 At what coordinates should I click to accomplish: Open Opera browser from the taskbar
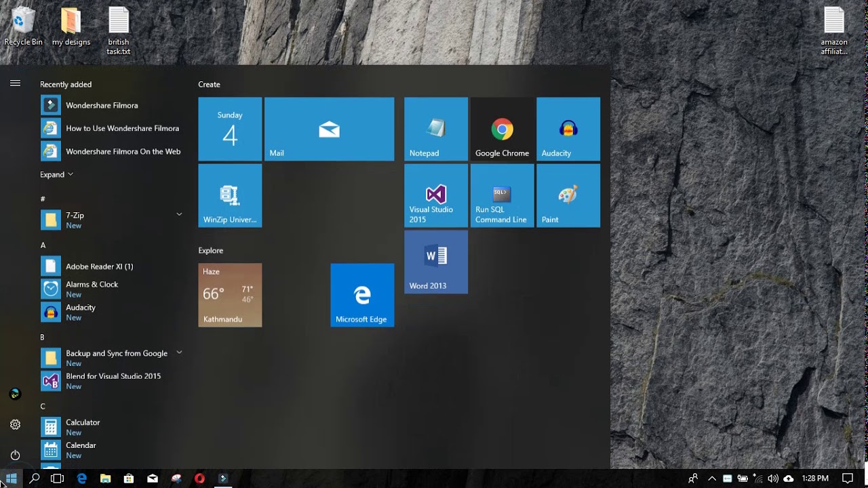(x=199, y=479)
